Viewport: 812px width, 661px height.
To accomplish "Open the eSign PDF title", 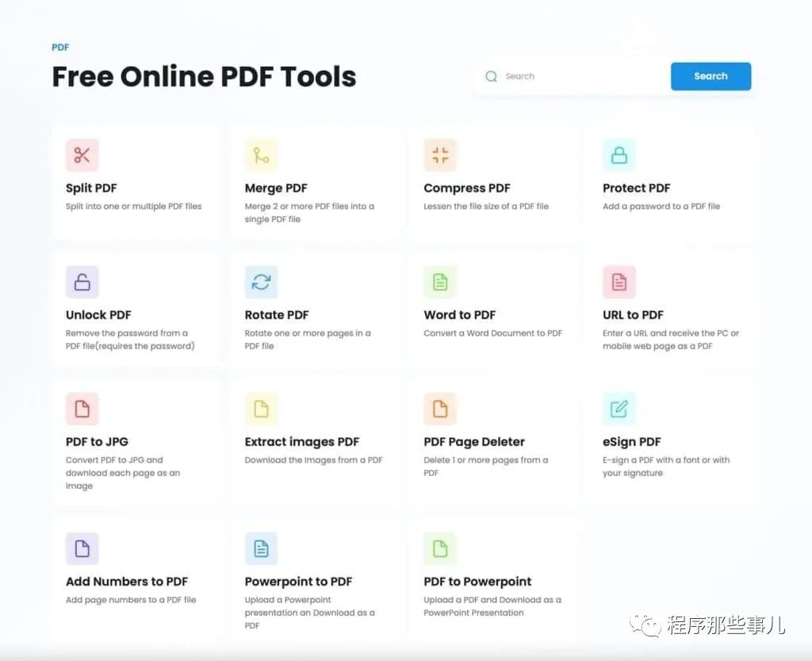I will [632, 442].
